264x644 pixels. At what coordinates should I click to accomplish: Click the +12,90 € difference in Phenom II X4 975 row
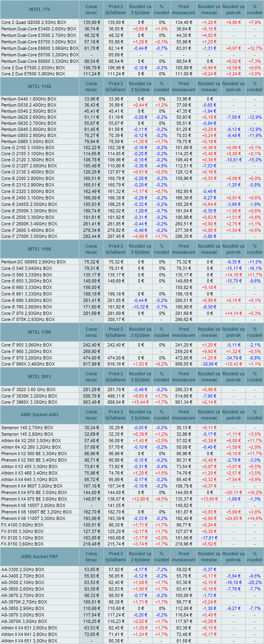point(140,499)
